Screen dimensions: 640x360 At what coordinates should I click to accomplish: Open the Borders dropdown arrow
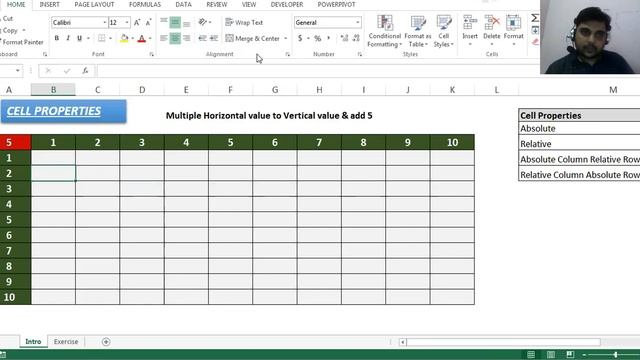coord(110,38)
